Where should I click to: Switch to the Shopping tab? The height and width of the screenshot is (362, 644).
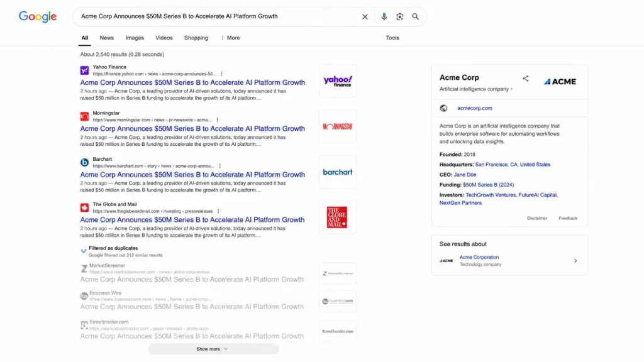pyautogui.click(x=196, y=38)
